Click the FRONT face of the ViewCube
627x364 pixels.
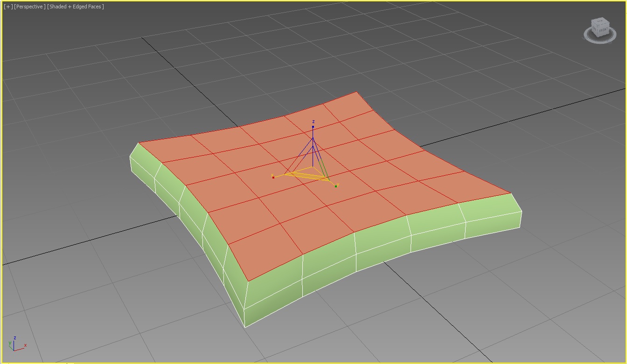click(603, 30)
